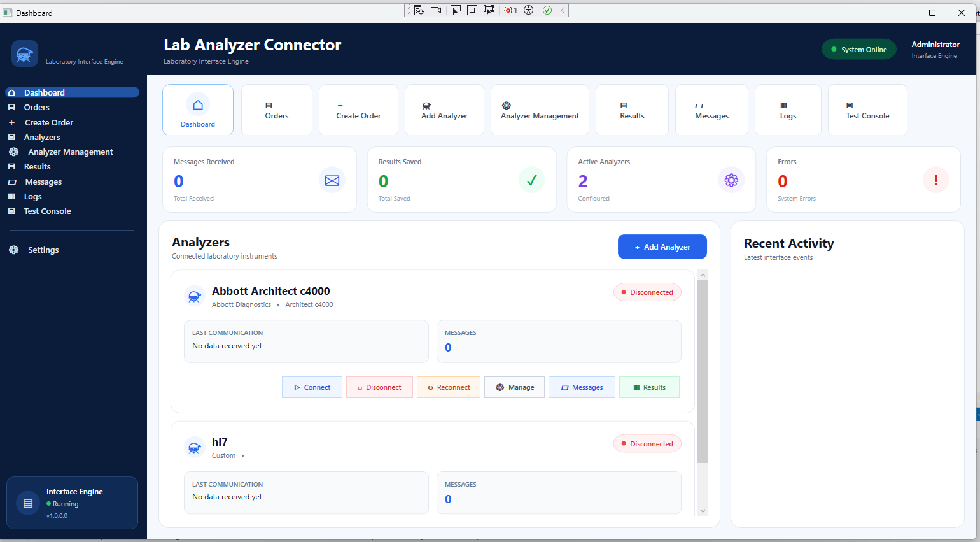
Task: Open the Add Analyzer top navigation tile
Action: coord(444,110)
